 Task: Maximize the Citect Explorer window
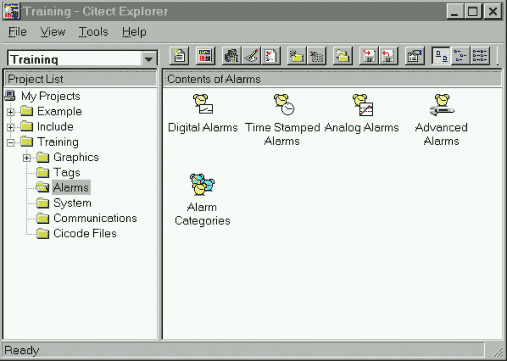click(x=473, y=11)
